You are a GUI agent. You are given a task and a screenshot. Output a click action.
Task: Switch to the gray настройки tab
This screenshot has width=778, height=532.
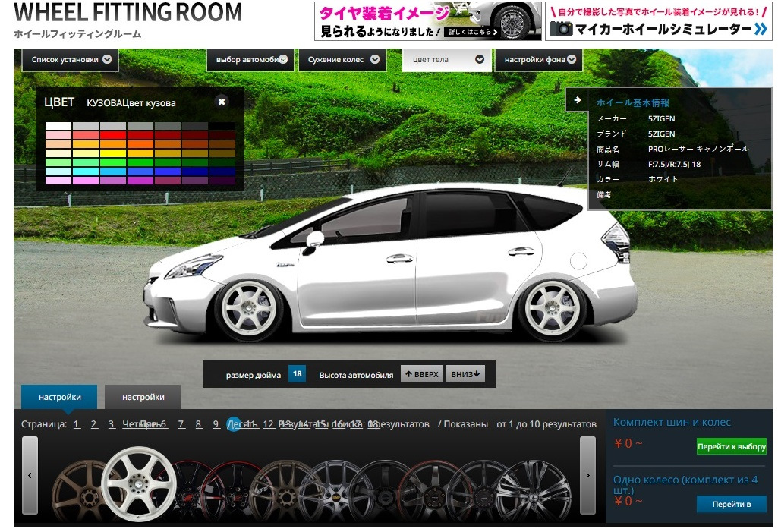coord(143,397)
